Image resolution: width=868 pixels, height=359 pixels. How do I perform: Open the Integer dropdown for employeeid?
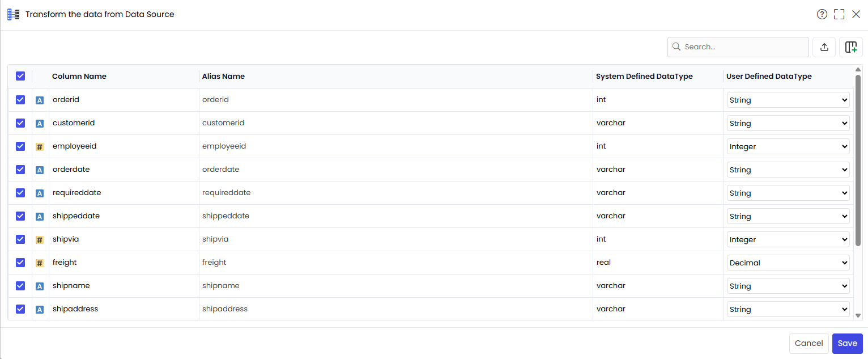(788, 146)
